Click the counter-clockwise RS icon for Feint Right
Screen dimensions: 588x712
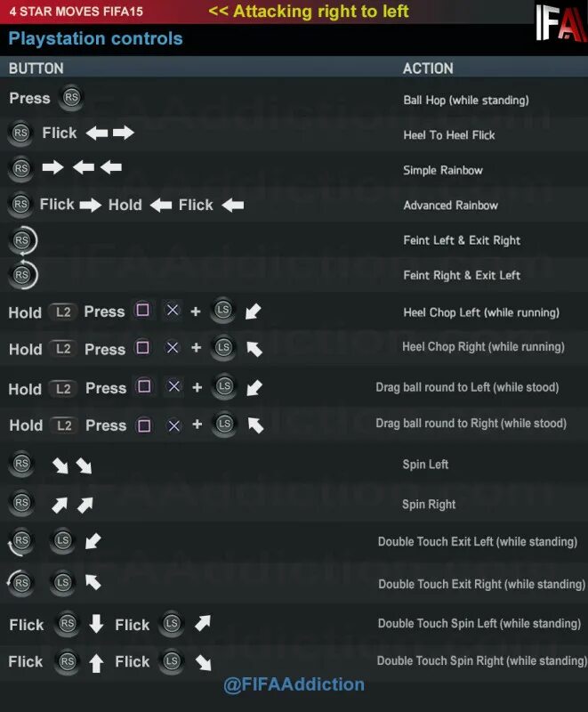point(22,275)
